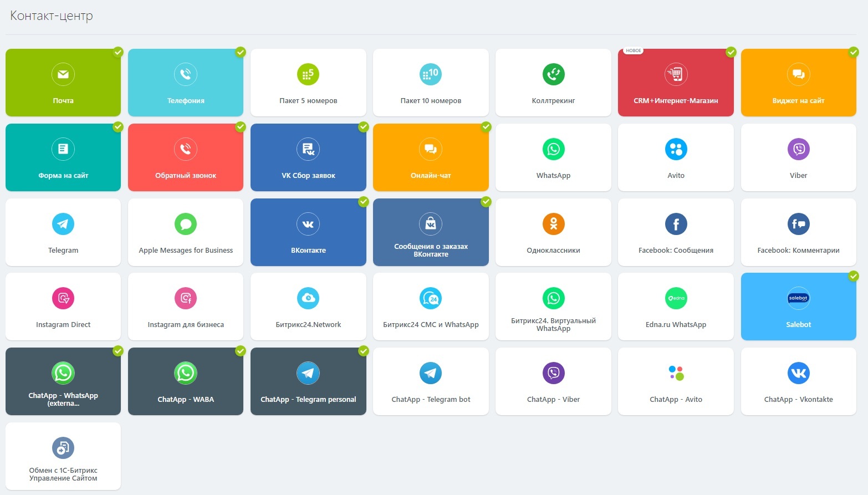868x495 pixels.
Task: Open the Битрикс24.Network tile
Action: pyautogui.click(x=308, y=307)
